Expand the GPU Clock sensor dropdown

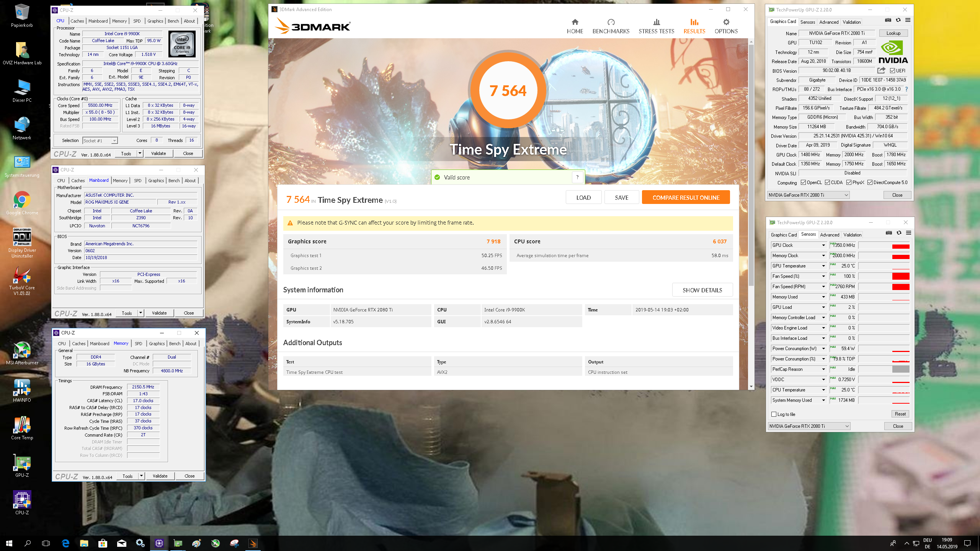point(823,245)
